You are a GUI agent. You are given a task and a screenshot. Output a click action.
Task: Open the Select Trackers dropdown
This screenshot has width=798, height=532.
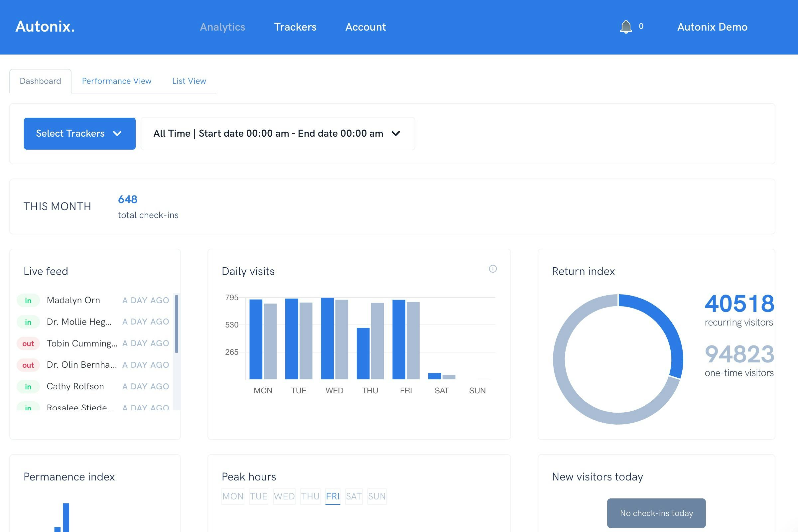(x=79, y=133)
